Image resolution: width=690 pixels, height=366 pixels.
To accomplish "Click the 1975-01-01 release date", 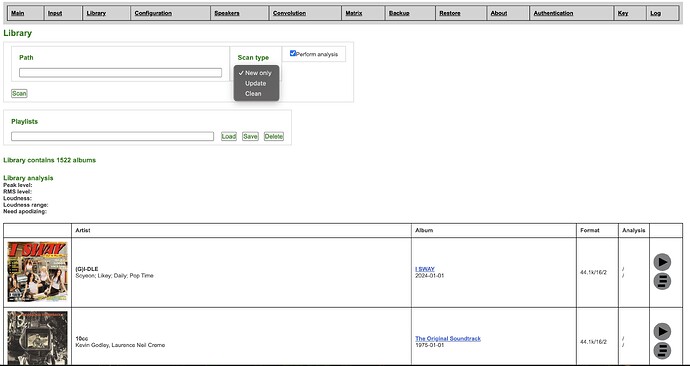I will pos(429,345).
